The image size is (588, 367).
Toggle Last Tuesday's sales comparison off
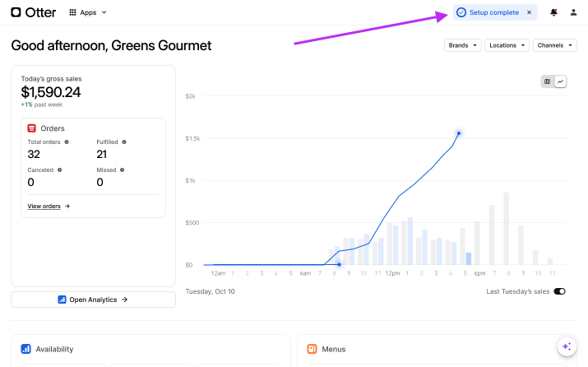coord(559,291)
